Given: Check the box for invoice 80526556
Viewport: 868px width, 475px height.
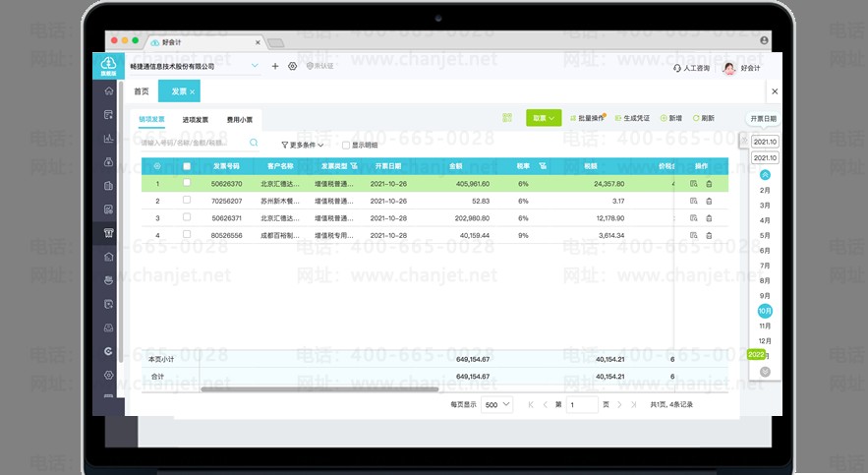Looking at the screenshot, I should (187, 234).
